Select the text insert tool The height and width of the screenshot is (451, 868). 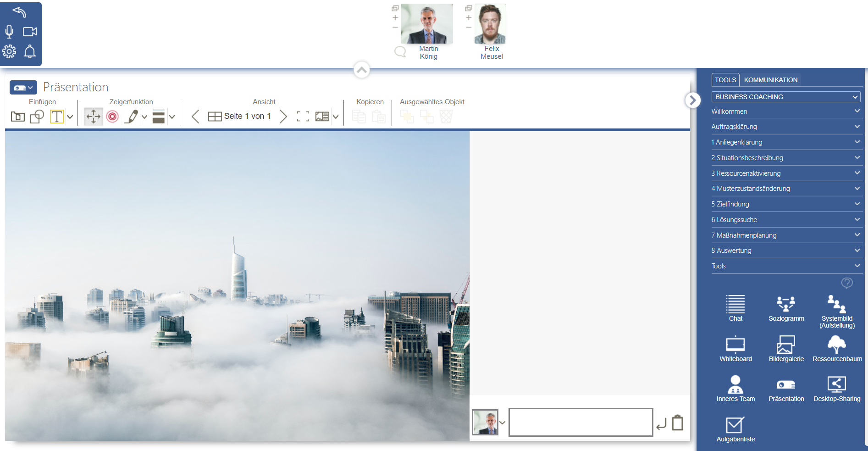click(x=57, y=117)
